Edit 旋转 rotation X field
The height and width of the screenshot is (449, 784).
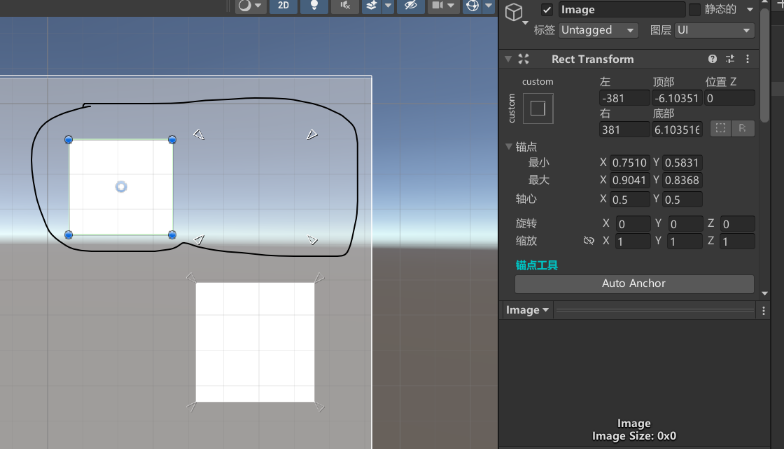pyautogui.click(x=632, y=224)
